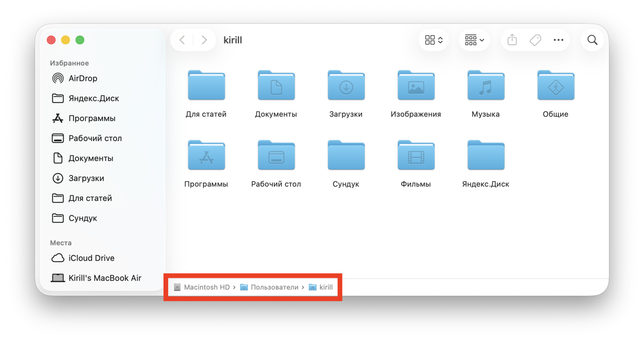Click the Фильмы folder name label
This screenshot has width=644, height=342.
(416, 184)
